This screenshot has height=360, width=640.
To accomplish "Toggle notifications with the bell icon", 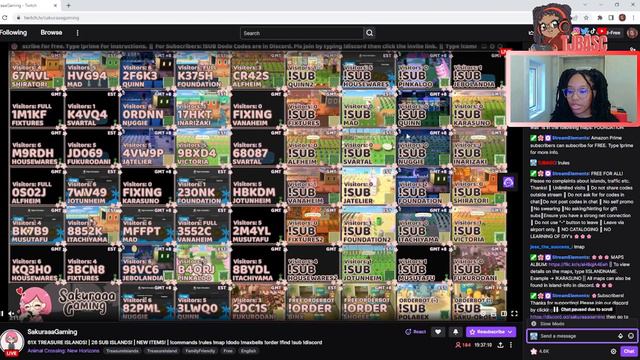I will (456, 332).
